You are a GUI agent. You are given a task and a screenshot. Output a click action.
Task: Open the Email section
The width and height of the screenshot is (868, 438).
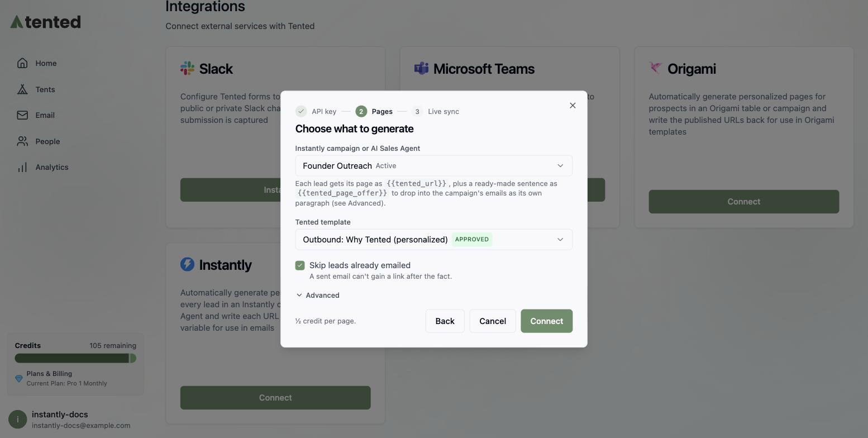click(45, 115)
